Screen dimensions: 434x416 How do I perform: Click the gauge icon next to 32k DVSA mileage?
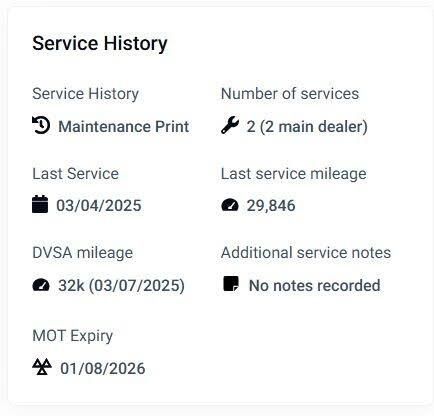[x=41, y=285]
